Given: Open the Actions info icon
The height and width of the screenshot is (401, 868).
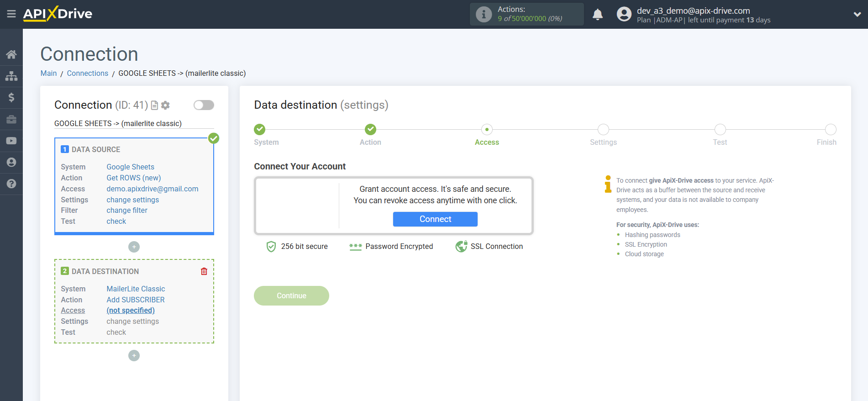Looking at the screenshot, I should (x=484, y=14).
